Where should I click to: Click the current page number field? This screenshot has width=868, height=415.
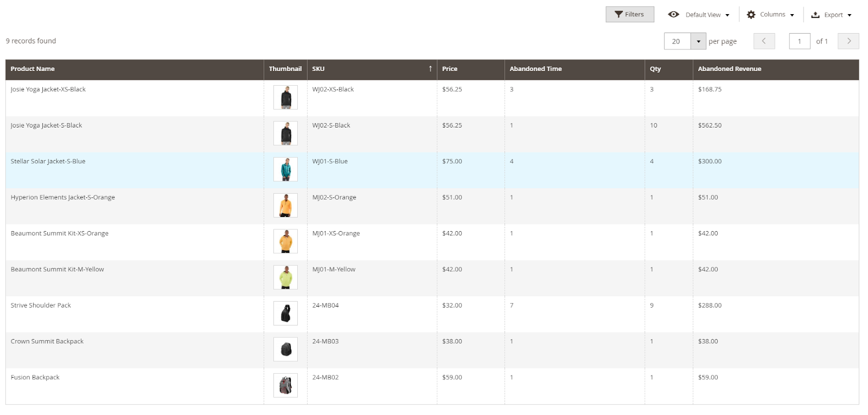pos(799,41)
